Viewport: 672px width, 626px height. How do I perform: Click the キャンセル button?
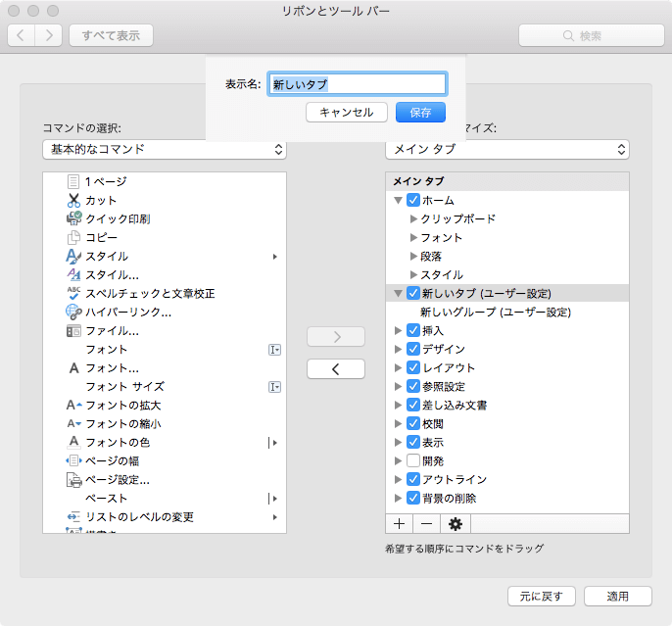pos(347,113)
